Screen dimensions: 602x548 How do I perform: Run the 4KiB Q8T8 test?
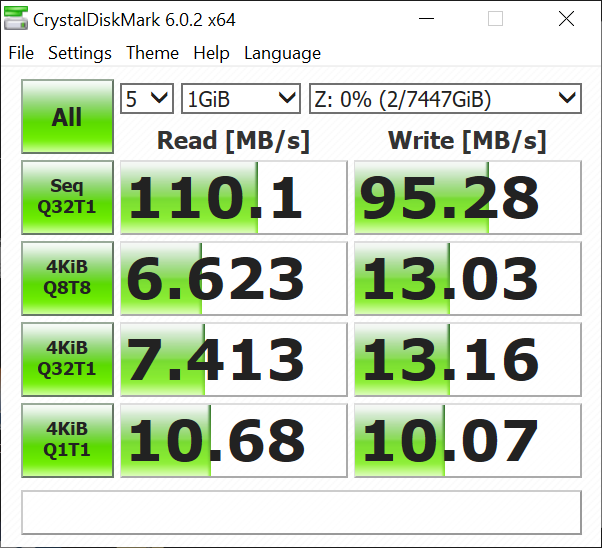tap(68, 278)
